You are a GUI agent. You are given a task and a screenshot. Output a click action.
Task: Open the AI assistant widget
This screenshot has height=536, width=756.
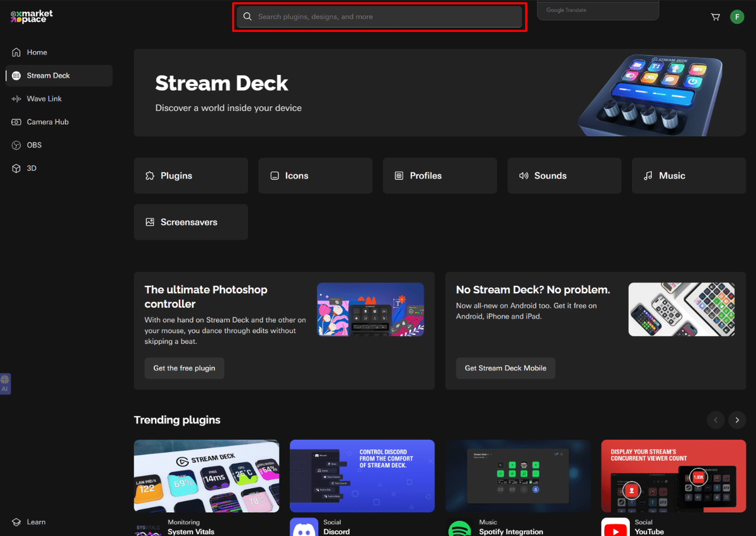[x=5, y=383]
